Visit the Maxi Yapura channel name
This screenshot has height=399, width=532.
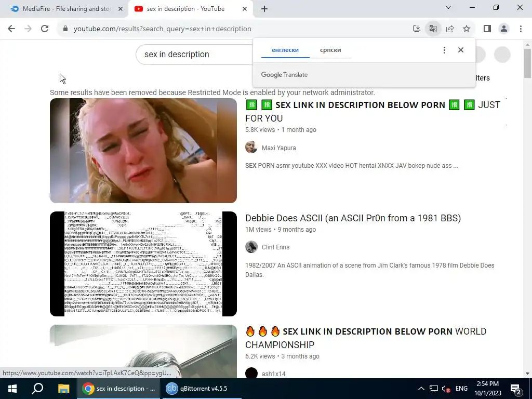(279, 148)
